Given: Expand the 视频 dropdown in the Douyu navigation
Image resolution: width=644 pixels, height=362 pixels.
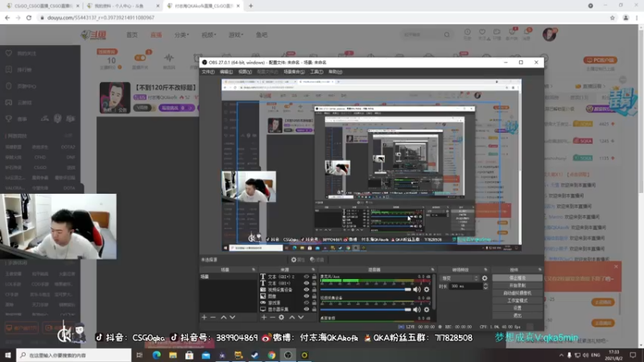Looking at the screenshot, I should (x=208, y=35).
